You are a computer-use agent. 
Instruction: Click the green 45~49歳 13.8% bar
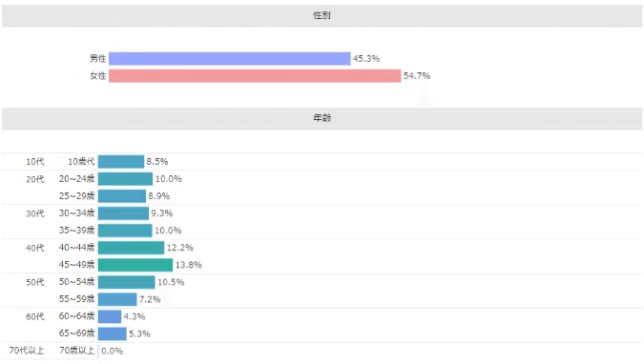pos(135,265)
